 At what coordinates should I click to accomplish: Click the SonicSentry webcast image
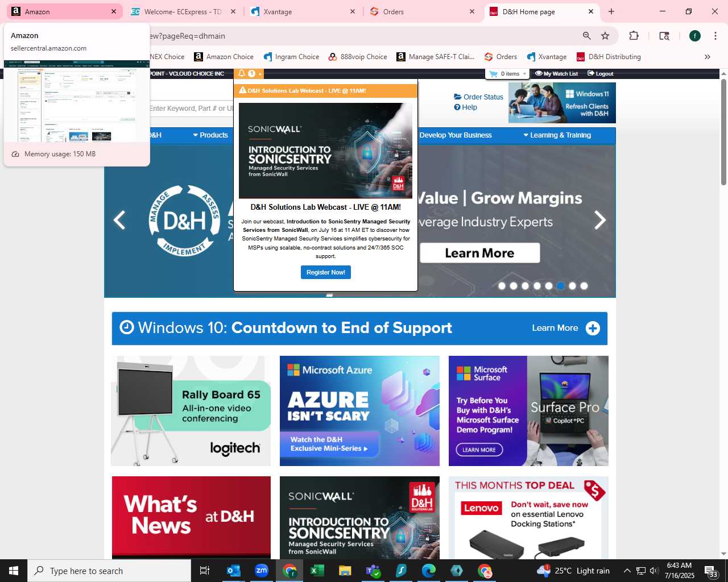(325, 151)
